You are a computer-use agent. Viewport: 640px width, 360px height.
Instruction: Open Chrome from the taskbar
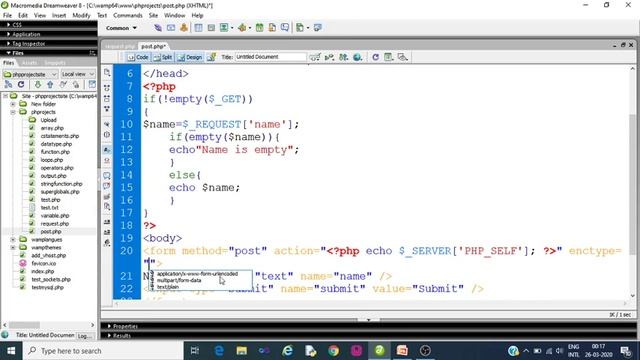pos(333,351)
